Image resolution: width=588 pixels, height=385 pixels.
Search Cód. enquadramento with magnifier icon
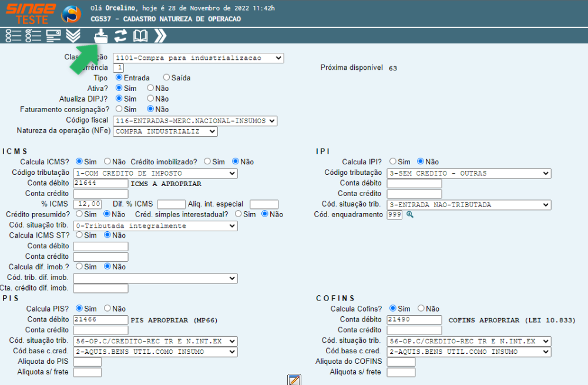[410, 215]
